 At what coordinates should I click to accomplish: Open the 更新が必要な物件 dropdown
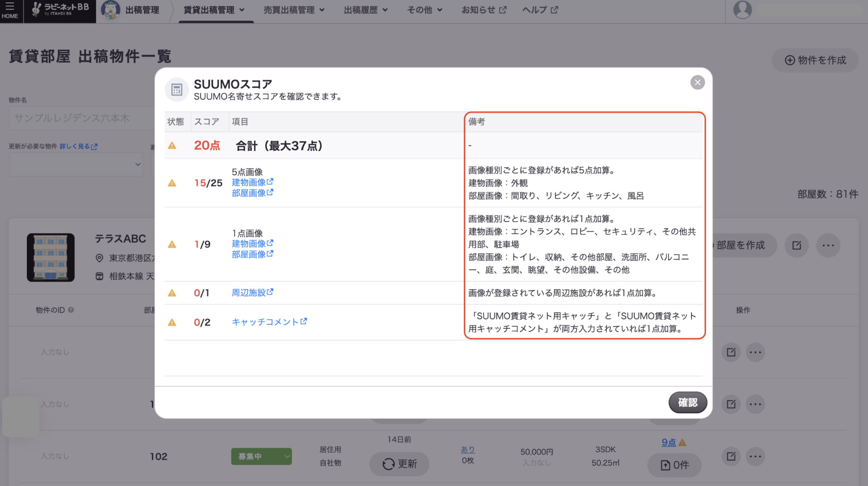coord(76,164)
